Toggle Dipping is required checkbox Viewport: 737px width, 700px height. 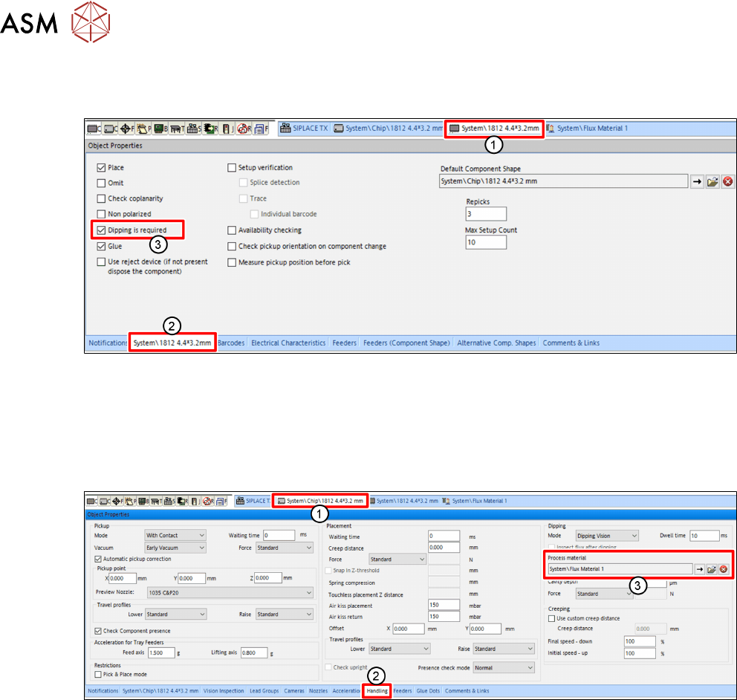[x=101, y=230]
